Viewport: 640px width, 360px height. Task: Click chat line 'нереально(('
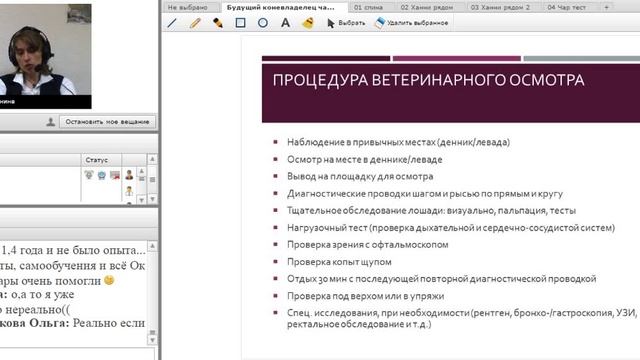coord(37,310)
